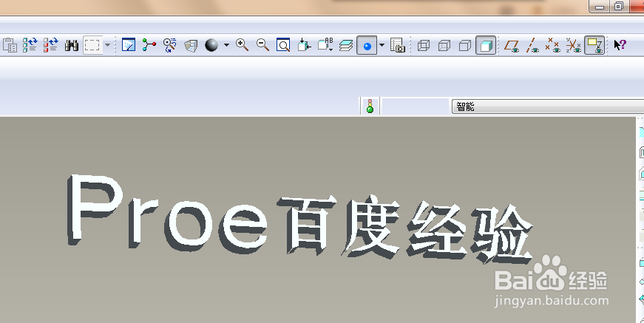Click the Zoom Out magnifier

[x=262, y=45]
